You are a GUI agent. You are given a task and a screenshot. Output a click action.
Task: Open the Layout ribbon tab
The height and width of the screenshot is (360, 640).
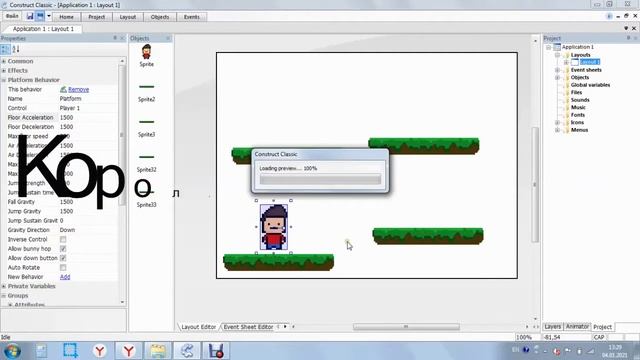coord(127,17)
